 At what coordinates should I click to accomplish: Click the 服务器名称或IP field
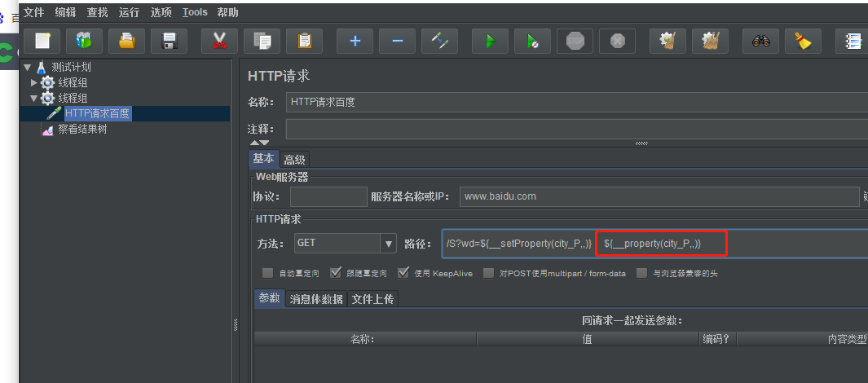point(659,196)
